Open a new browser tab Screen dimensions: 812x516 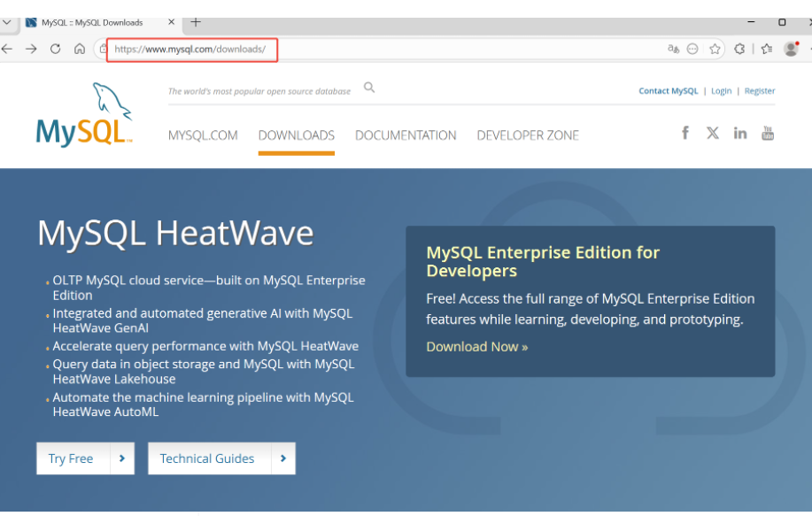[196, 22]
